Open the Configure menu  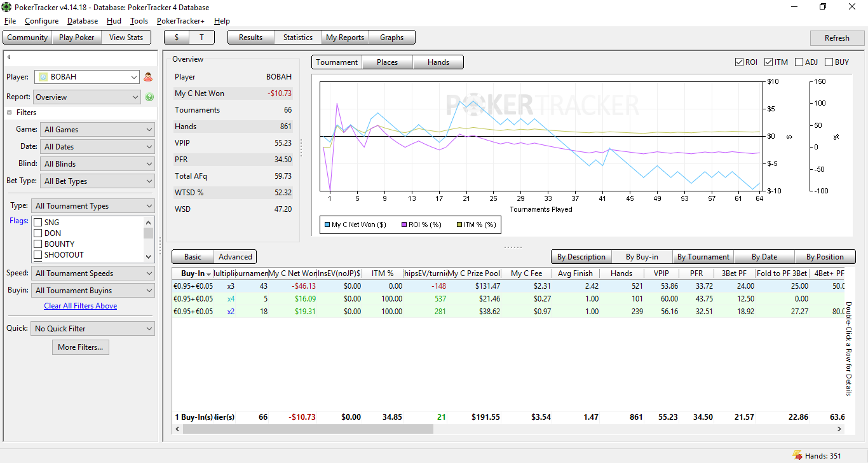tap(41, 21)
